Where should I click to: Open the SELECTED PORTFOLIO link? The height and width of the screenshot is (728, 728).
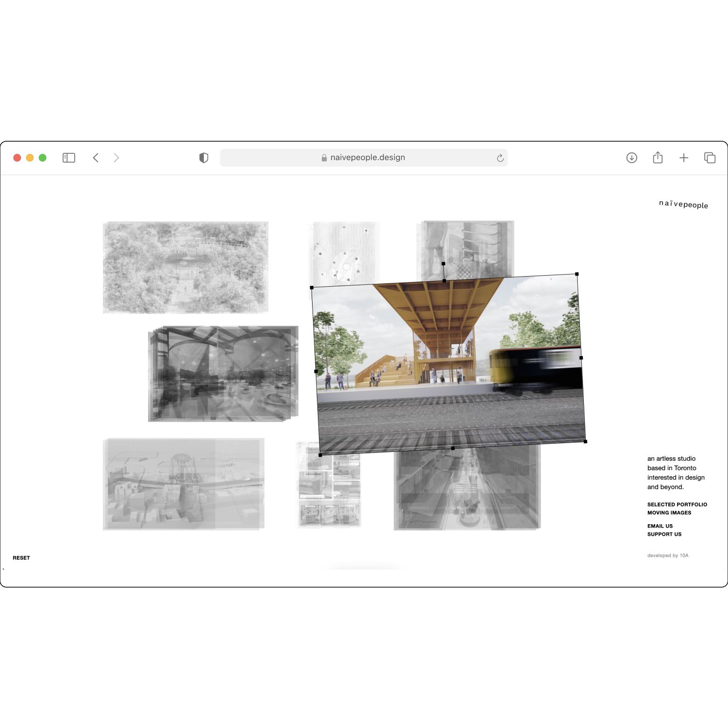tap(677, 505)
